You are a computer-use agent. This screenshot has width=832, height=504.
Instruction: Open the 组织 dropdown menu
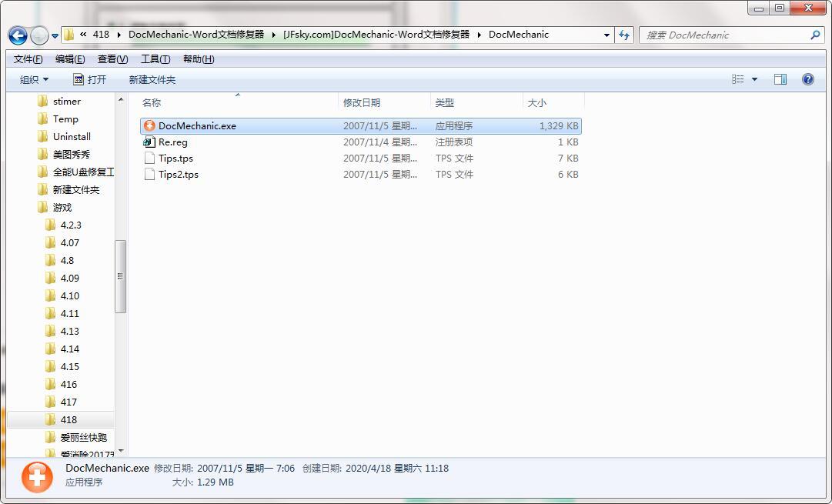coord(34,79)
